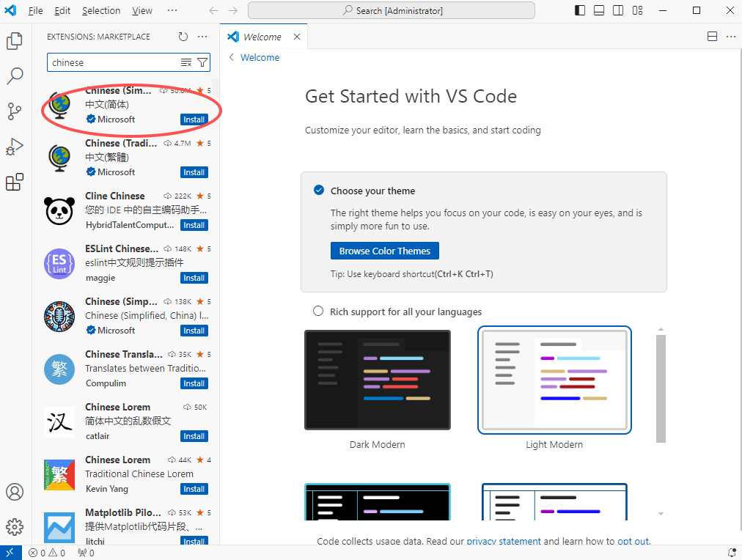Screen dimensions: 742x560
Task: Open remote window indicator in status bar
Action: click(x=10, y=553)
